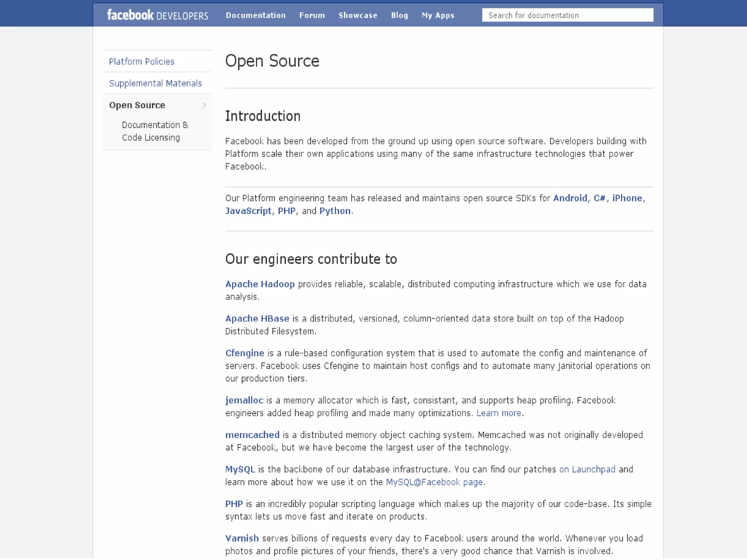Select Supplemental Materials in the sidebar
The height and width of the screenshot is (560, 747).
[155, 83]
